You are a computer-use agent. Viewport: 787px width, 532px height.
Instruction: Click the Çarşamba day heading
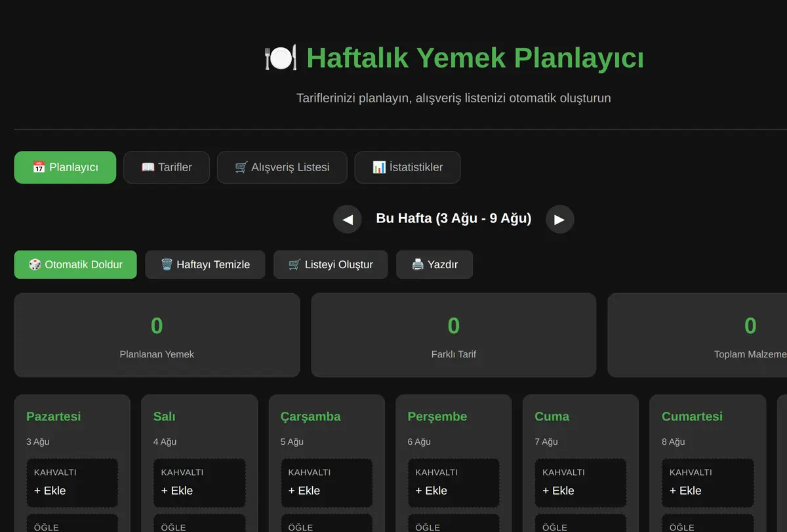click(x=311, y=417)
